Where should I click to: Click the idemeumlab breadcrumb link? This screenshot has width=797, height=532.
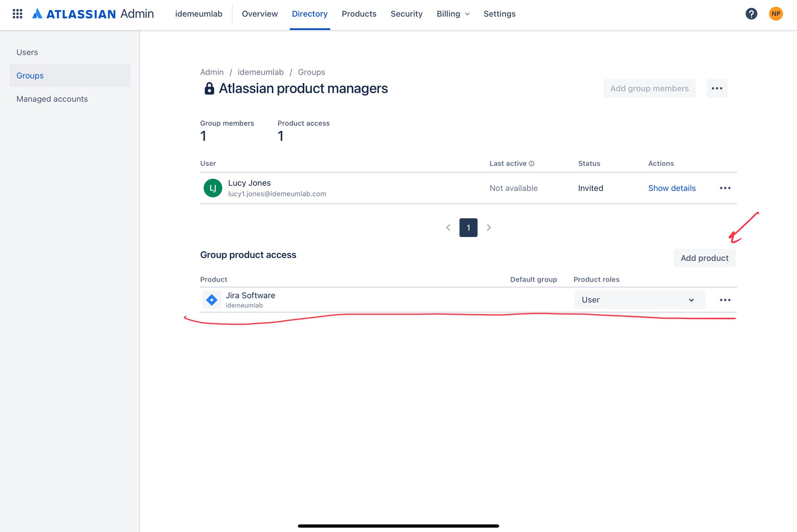click(x=261, y=72)
